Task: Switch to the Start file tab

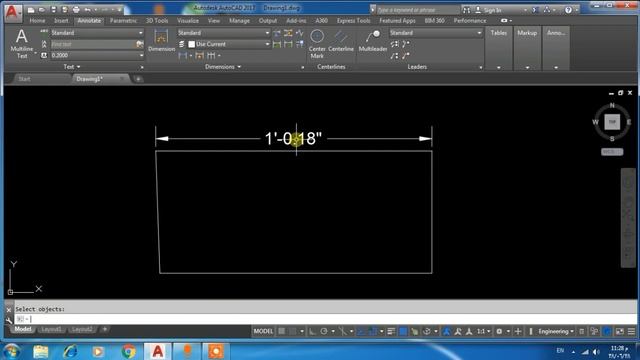Action: pyautogui.click(x=24, y=79)
